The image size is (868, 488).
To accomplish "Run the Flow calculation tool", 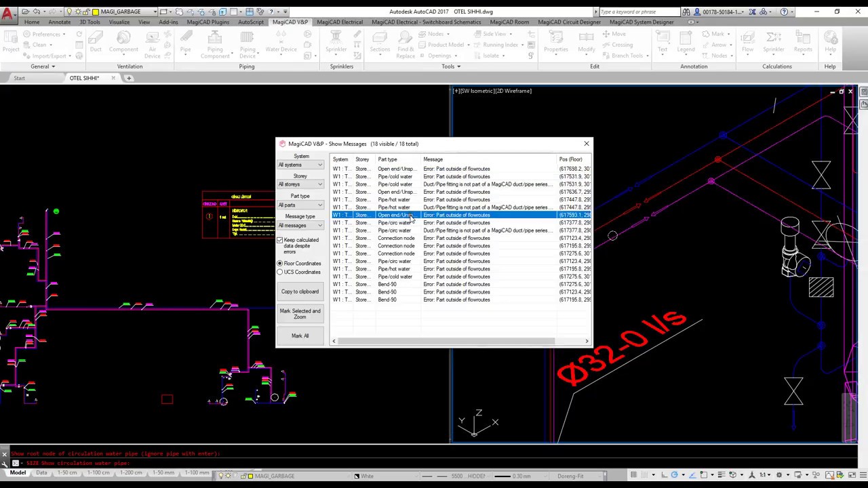I will point(747,43).
